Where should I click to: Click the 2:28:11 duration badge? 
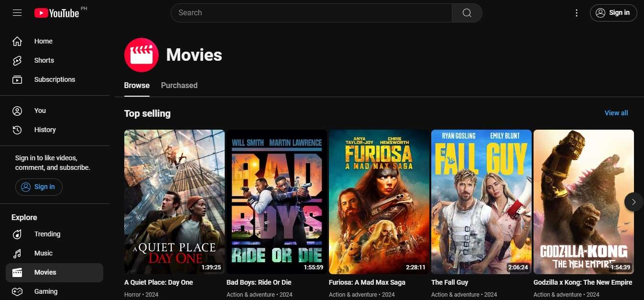tap(416, 267)
